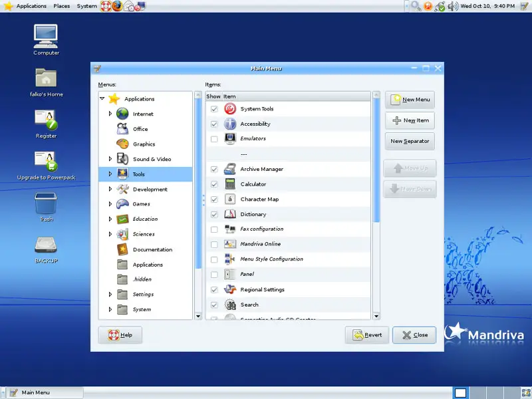Check the Panel show checkbox
532x399 pixels.
tap(214, 275)
